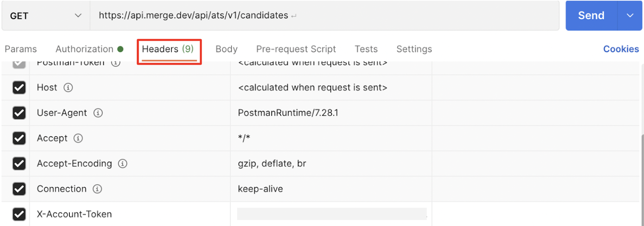
Task: Click the Send button
Action: 591,16
